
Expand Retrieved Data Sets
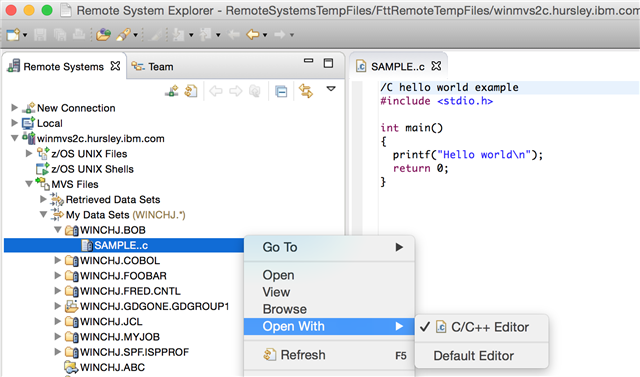[43, 199]
